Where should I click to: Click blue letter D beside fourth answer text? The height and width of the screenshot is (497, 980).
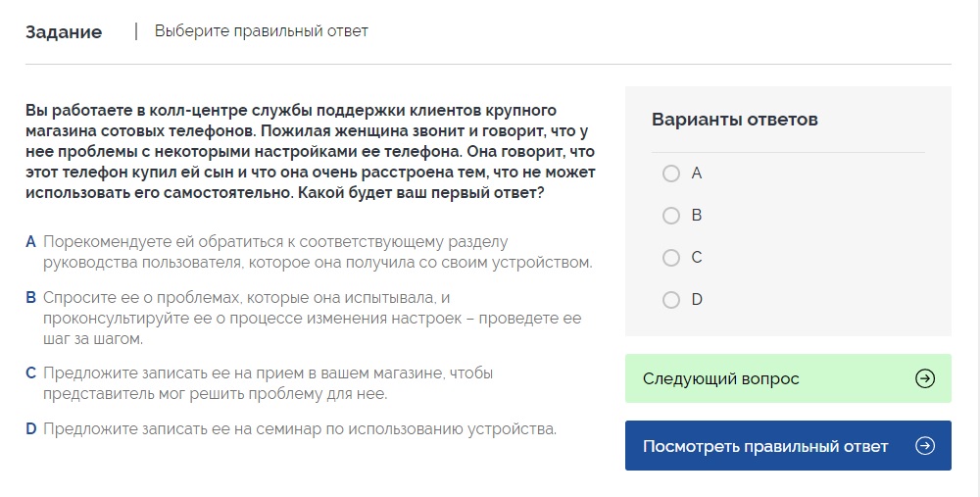(31, 428)
